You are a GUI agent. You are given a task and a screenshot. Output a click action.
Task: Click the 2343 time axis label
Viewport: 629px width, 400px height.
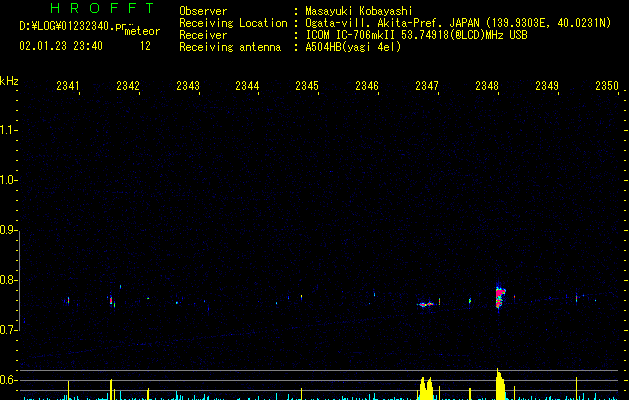point(188,86)
